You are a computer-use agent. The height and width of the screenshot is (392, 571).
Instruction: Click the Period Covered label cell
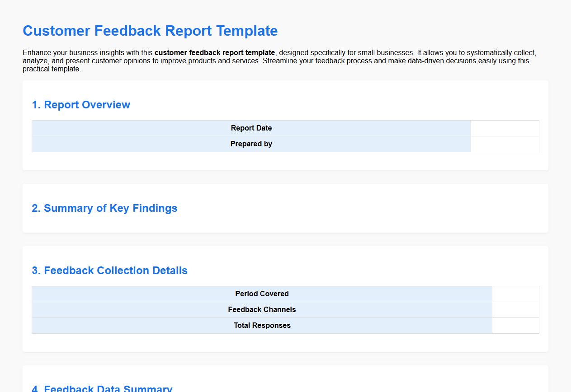[x=261, y=294]
